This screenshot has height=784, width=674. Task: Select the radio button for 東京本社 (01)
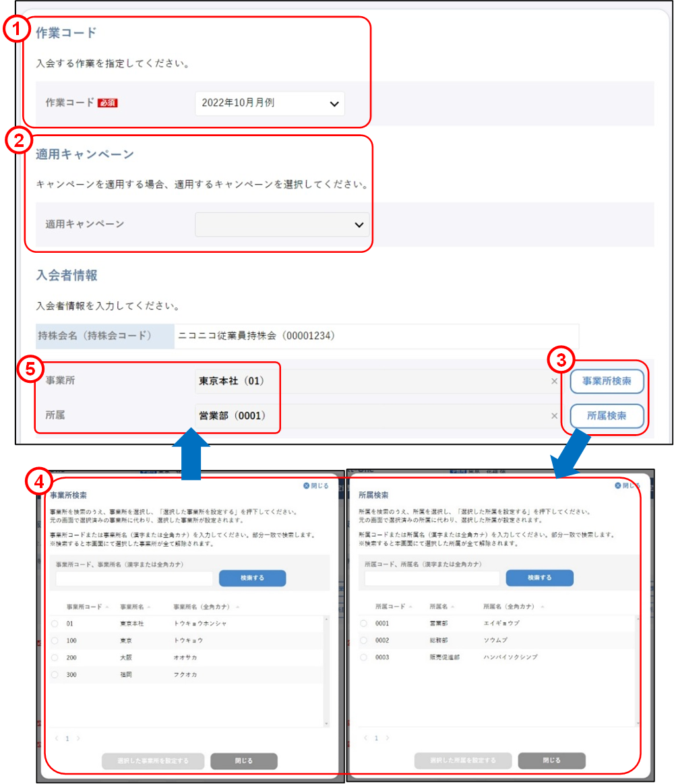[55, 622]
